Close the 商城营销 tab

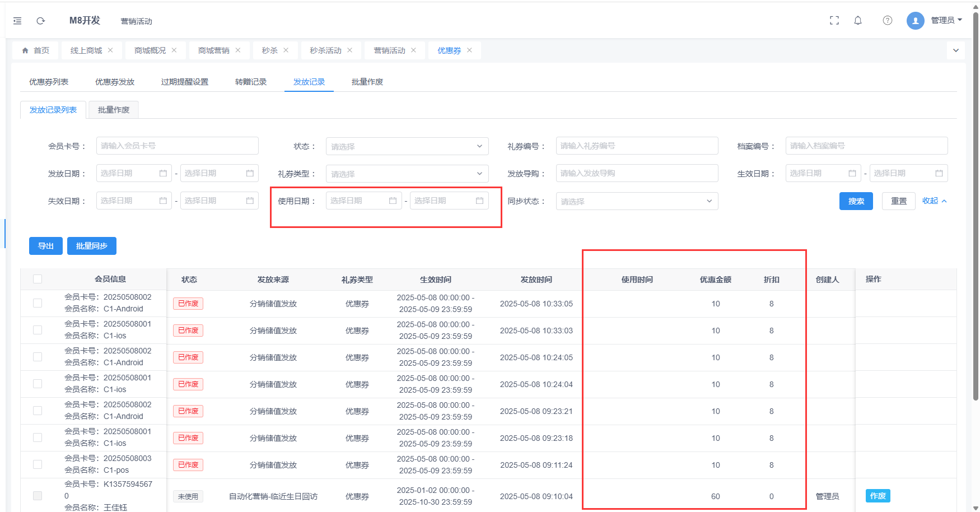point(238,50)
